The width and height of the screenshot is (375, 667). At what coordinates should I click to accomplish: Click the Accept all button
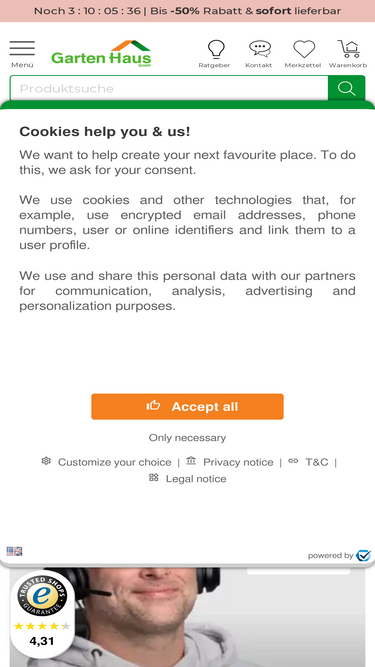(x=188, y=407)
